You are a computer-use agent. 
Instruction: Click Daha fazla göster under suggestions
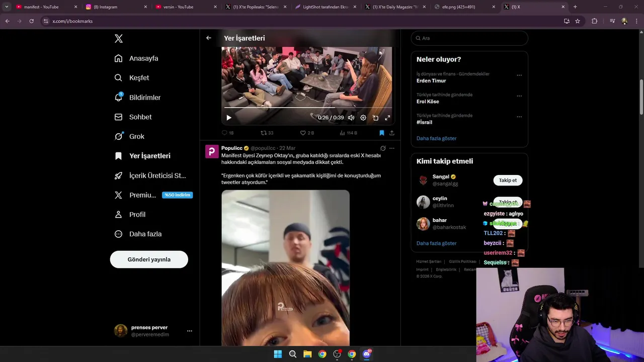(436, 243)
